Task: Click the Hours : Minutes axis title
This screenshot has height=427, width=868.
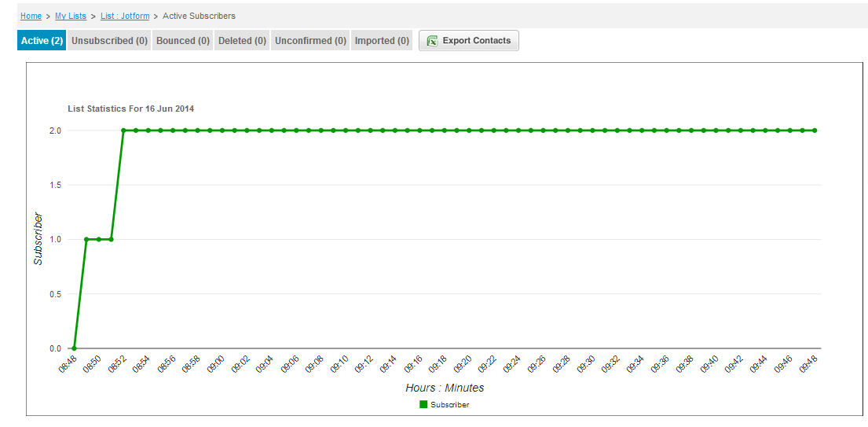Action: [x=445, y=388]
